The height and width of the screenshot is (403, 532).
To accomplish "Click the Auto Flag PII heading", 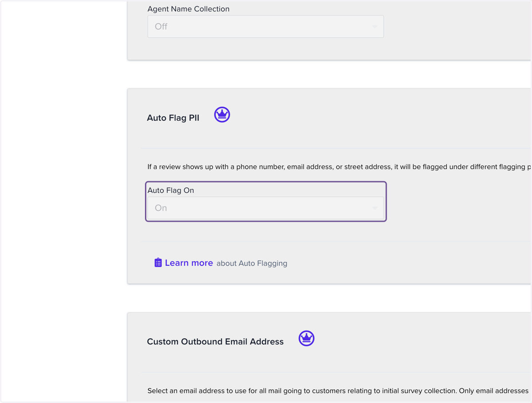I will [x=173, y=118].
